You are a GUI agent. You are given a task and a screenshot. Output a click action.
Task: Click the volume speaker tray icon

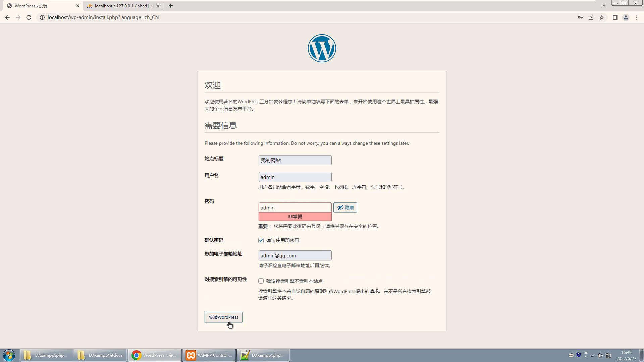point(600,355)
